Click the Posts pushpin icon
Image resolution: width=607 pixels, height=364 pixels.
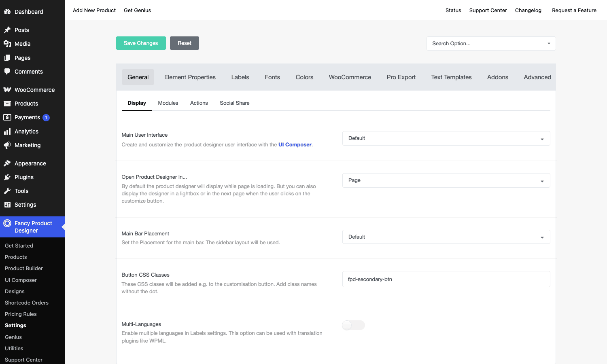(7, 30)
